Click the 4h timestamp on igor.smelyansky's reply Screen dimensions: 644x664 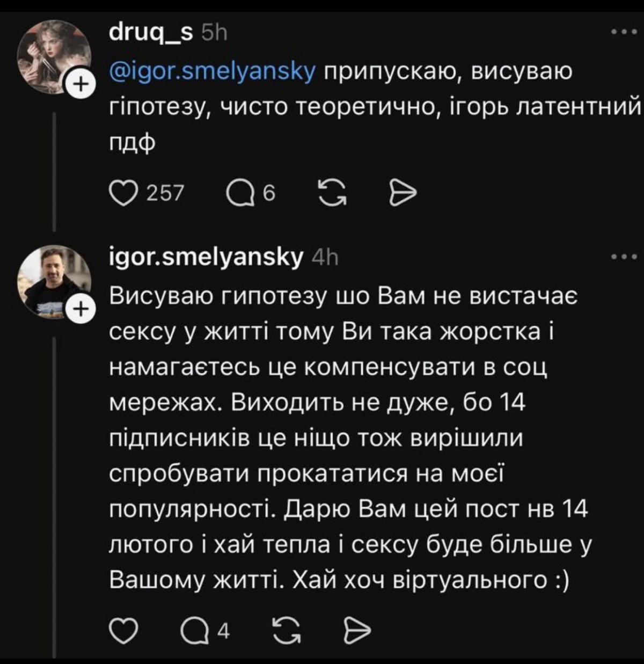point(325,258)
